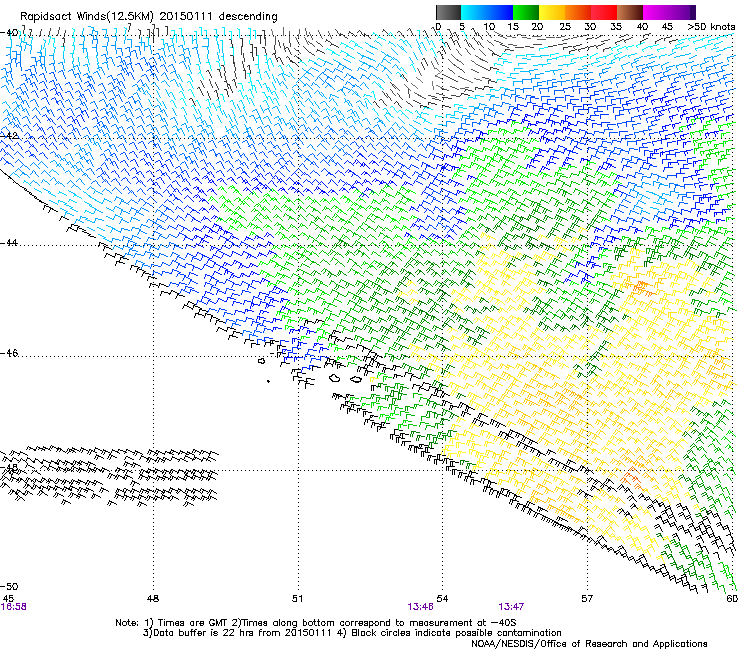
Task: Click the orange 25-30 knots legend swatch
Action: pos(578,12)
